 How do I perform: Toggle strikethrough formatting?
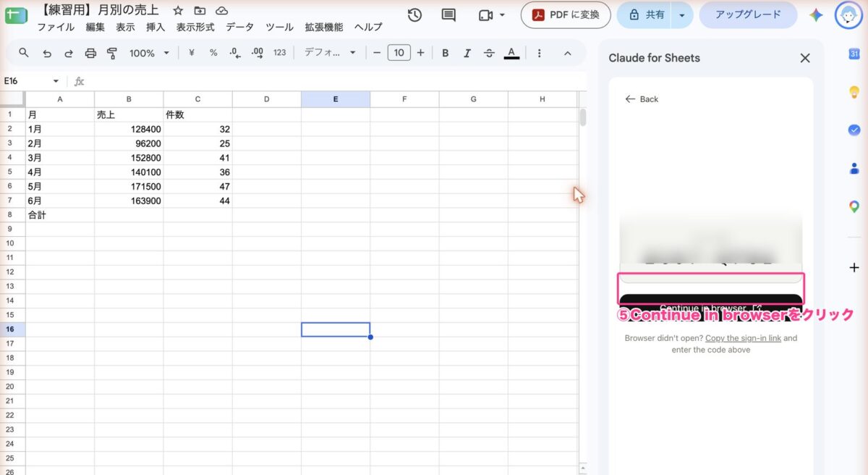tap(489, 53)
